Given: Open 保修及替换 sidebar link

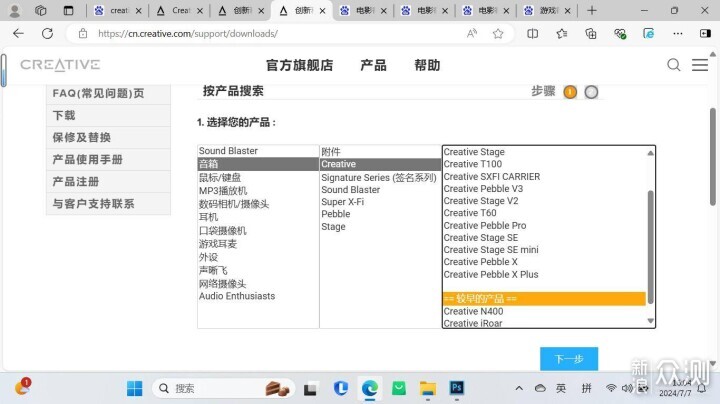Looking at the screenshot, I should (108, 137).
